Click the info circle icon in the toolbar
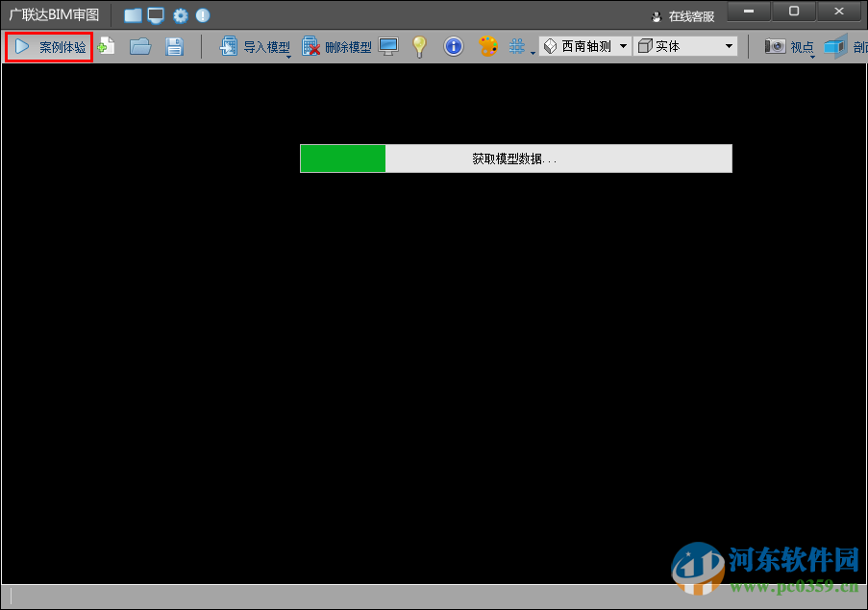 point(453,45)
